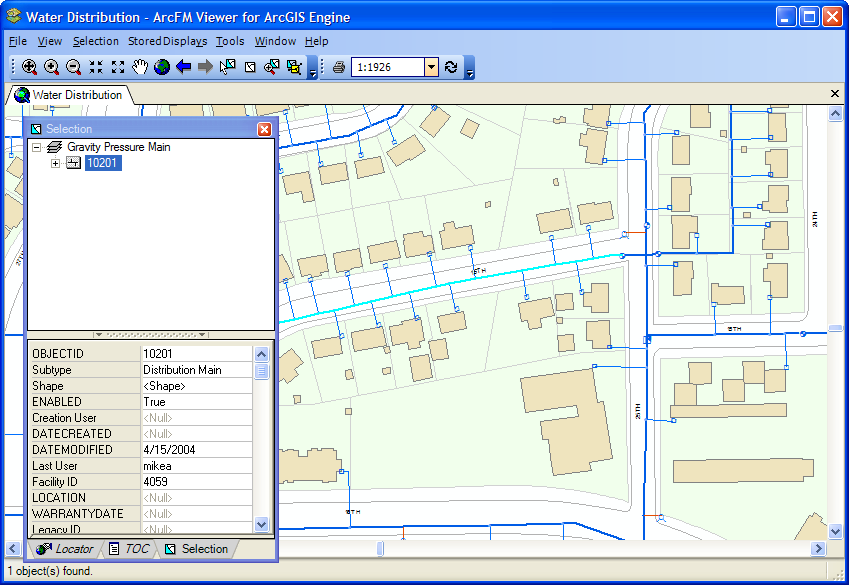Click the globe Full Extent icon
The image size is (849, 585).
[161, 67]
